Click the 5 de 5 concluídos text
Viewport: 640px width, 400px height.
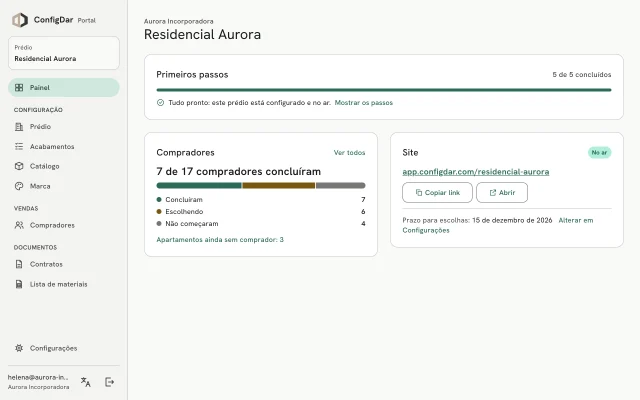(582, 75)
